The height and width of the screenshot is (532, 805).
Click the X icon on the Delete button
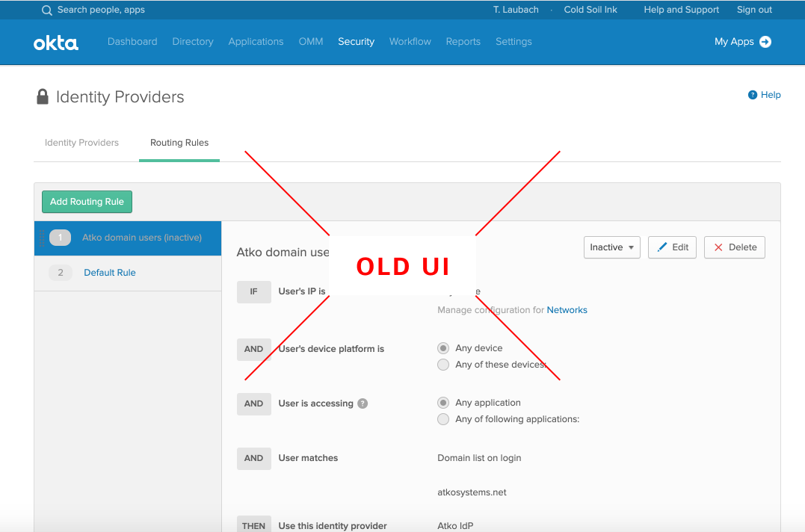click(720, 247)
